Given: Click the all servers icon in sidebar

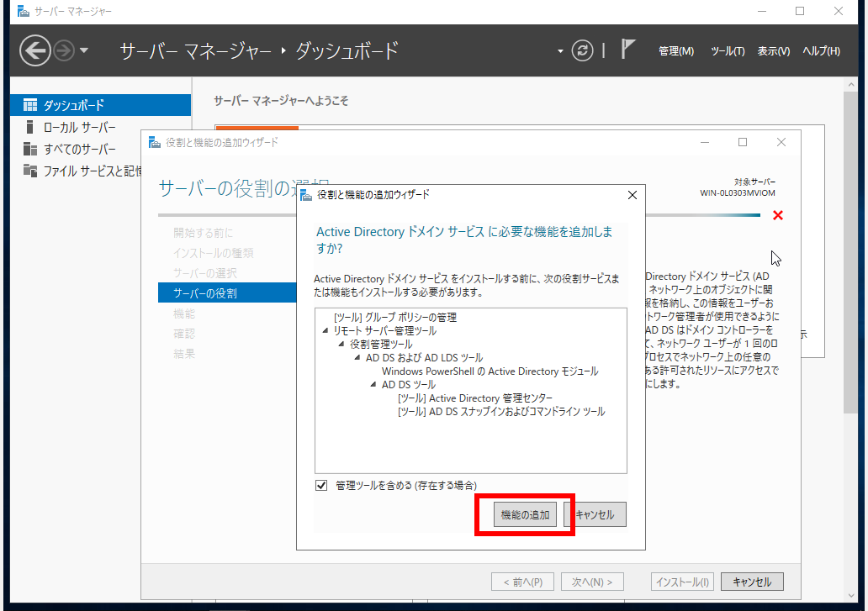Looking at the screenshot, I should click(x=30, y=150).
